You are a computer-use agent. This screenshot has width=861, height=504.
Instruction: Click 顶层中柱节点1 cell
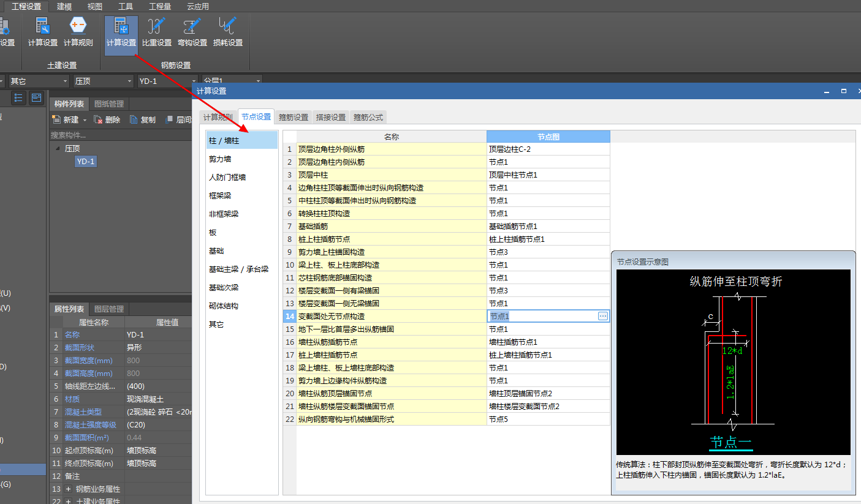coord(548,175)
